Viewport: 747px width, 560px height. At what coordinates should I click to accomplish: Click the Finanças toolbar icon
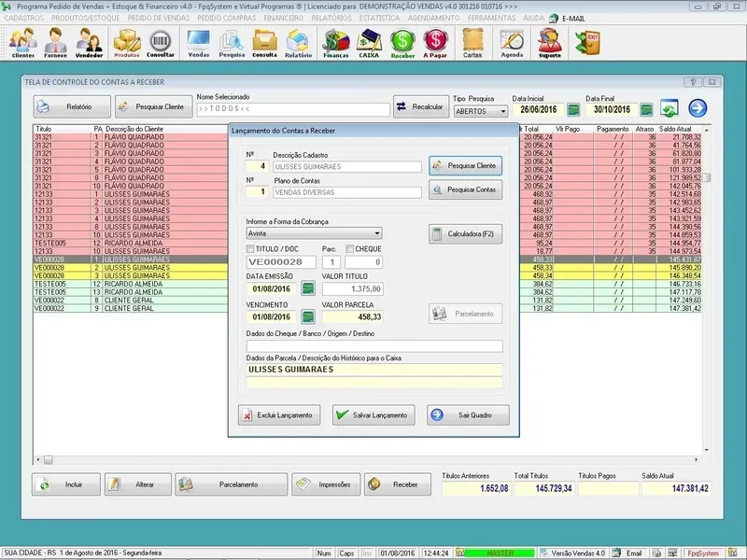(335, 43)
